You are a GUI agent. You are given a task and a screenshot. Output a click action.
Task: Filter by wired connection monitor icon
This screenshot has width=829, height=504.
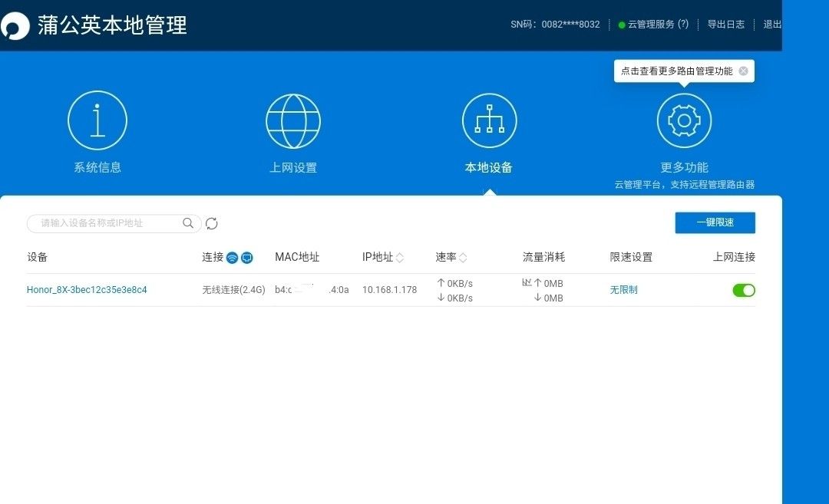pos(247,258)
